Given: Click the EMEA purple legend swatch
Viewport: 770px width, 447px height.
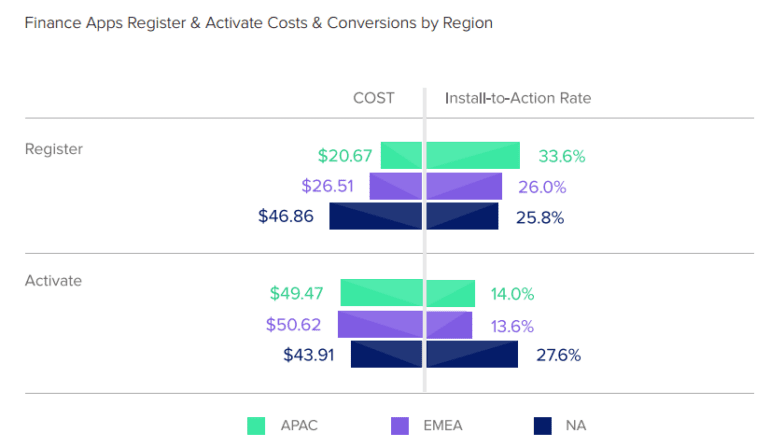Looking at the screenshot, I should point(400,426).
